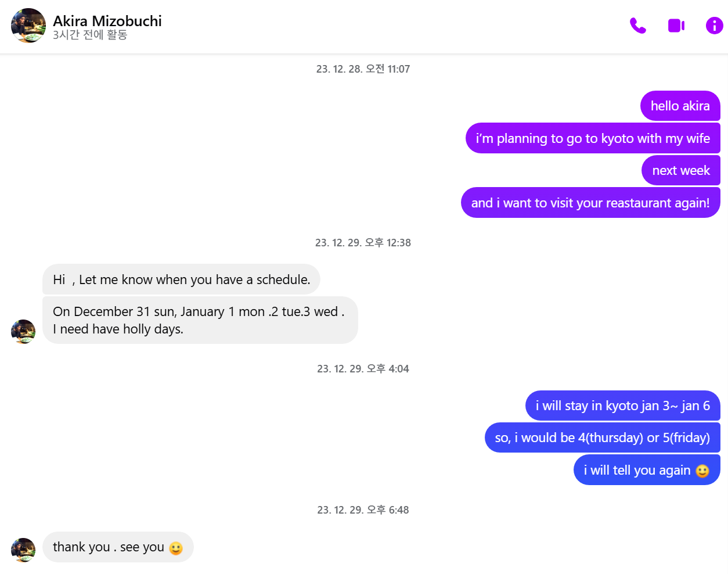Select the "stay in kyoto jan 3" message
The height and width of the screenshot is (574, 728).
[x=622, y=406]
